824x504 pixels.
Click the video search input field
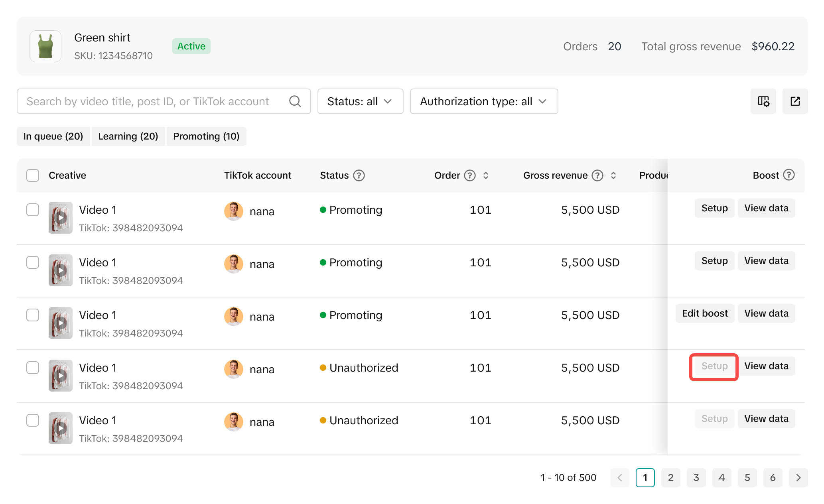152,101
